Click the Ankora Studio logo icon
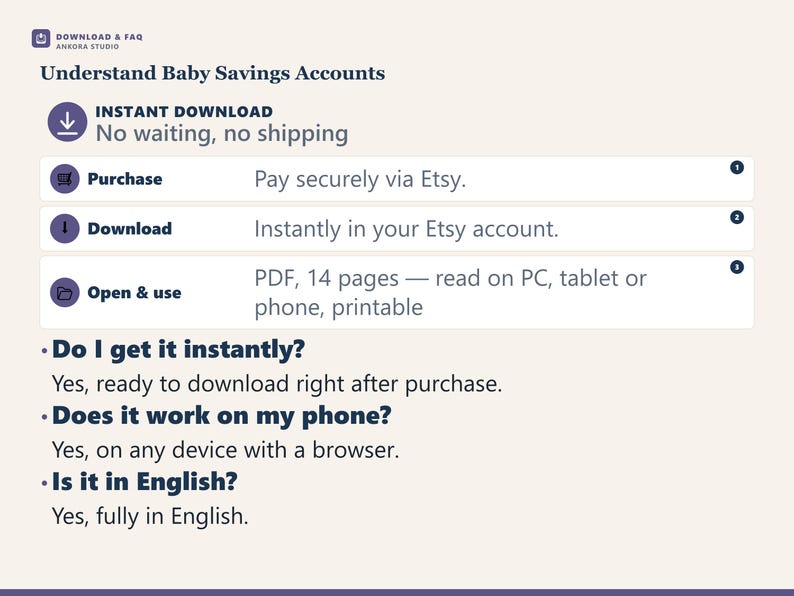Viewport: 794px width, 596px height. click(41, 38)
